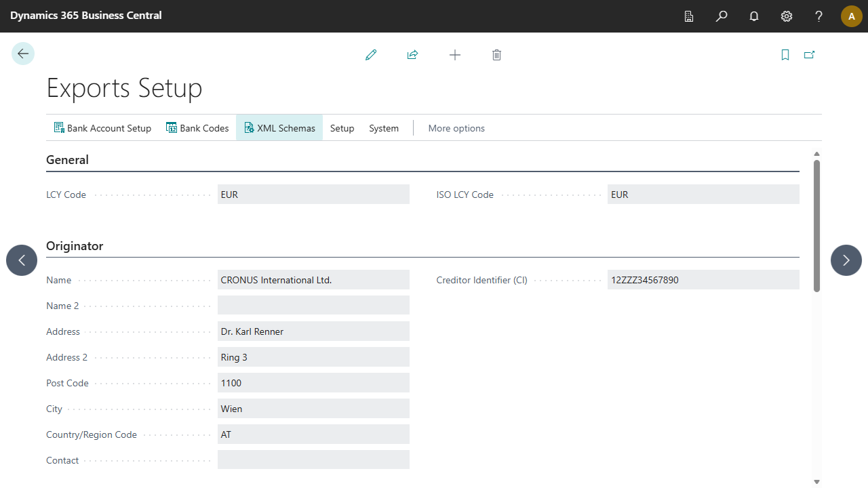Open Bank Codes action
This screenshot has height=488, width=868.
tap(197, 128)
